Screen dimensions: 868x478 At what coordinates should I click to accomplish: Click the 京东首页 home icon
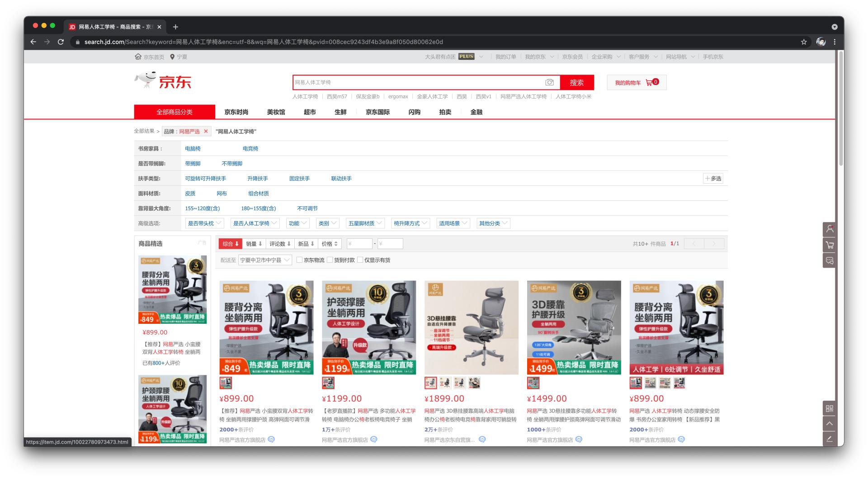138,57
